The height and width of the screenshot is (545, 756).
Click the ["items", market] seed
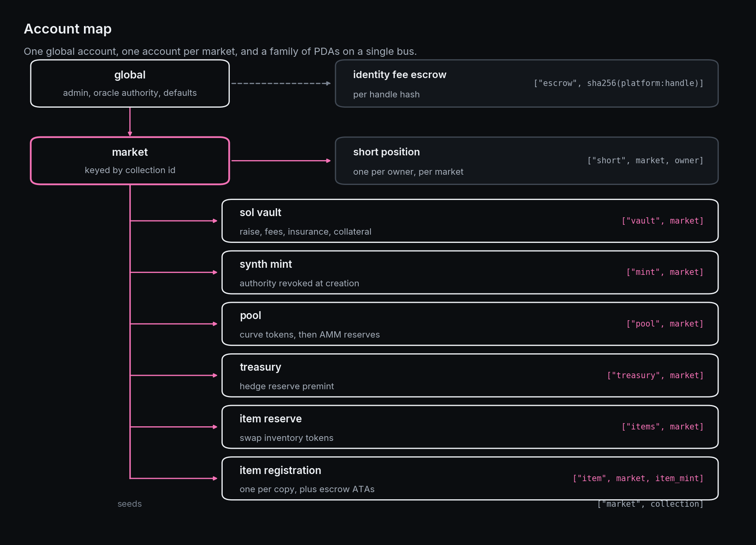point(663,427)
